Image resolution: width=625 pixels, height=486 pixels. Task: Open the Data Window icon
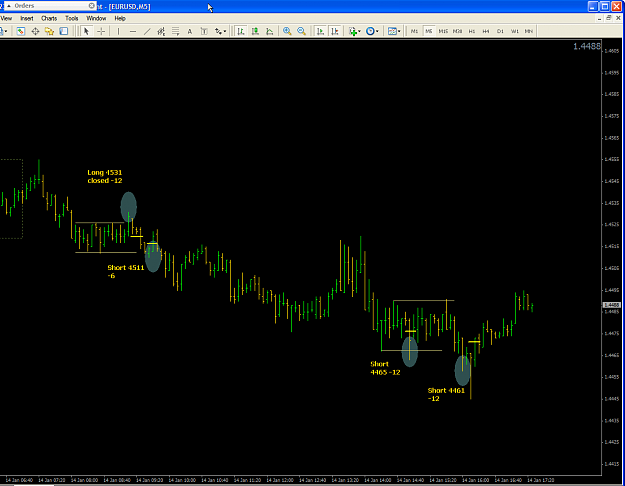(x=35, y=31)
